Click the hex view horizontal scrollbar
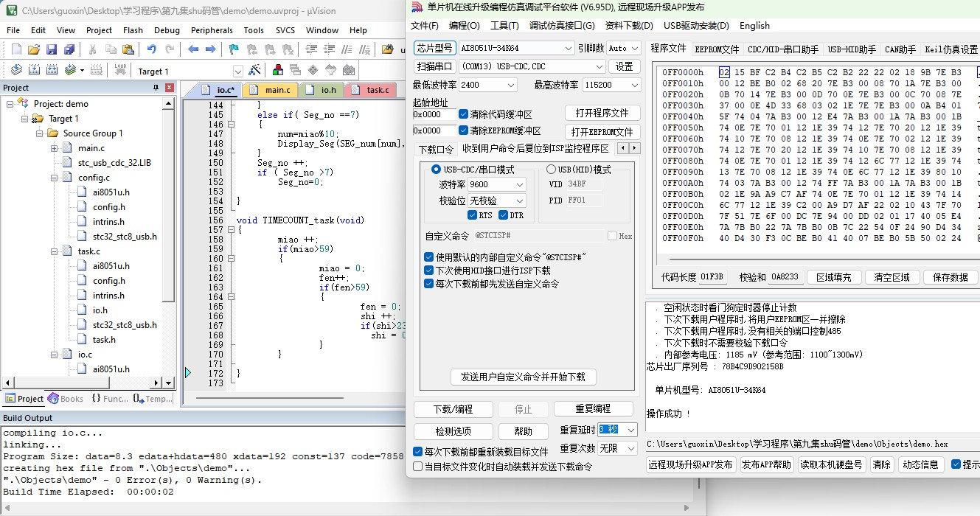The height and width of the screenshot is (516, 980). click(819, 259)
